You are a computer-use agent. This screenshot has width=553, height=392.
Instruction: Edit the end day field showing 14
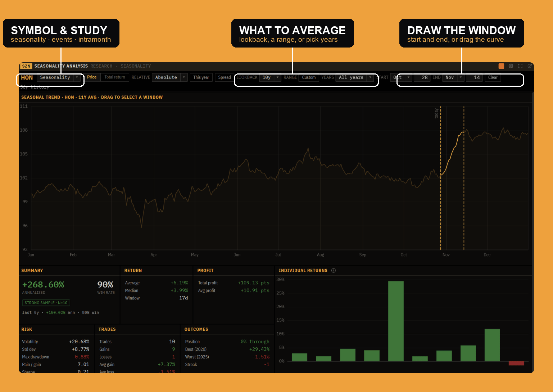point(474,77)
